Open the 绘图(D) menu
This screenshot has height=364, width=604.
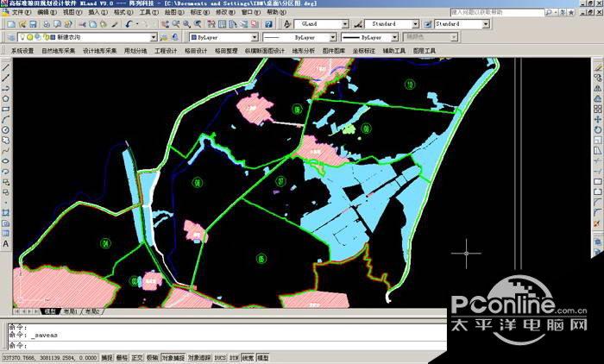pyautogui.click(x=174, y=12)
